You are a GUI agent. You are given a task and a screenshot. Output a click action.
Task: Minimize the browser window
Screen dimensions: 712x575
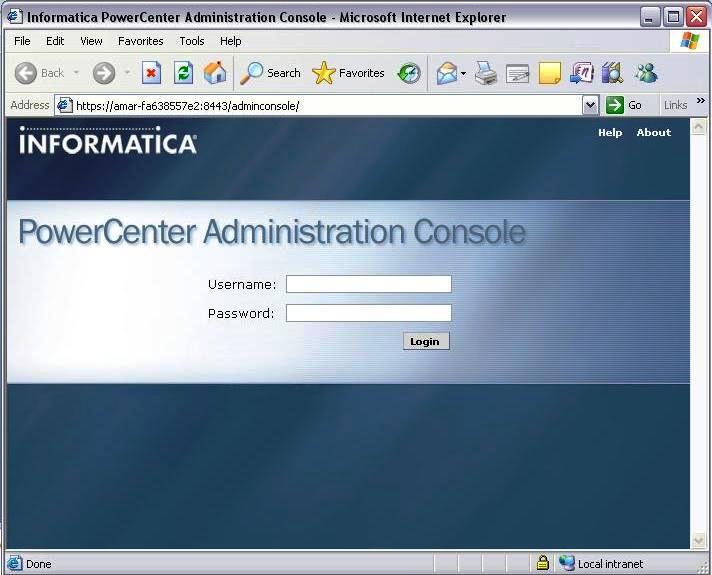click(x=650, y=17)
